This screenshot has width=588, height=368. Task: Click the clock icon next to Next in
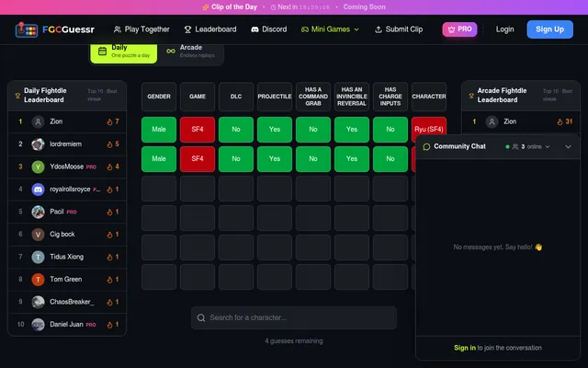tap(273, 7)
